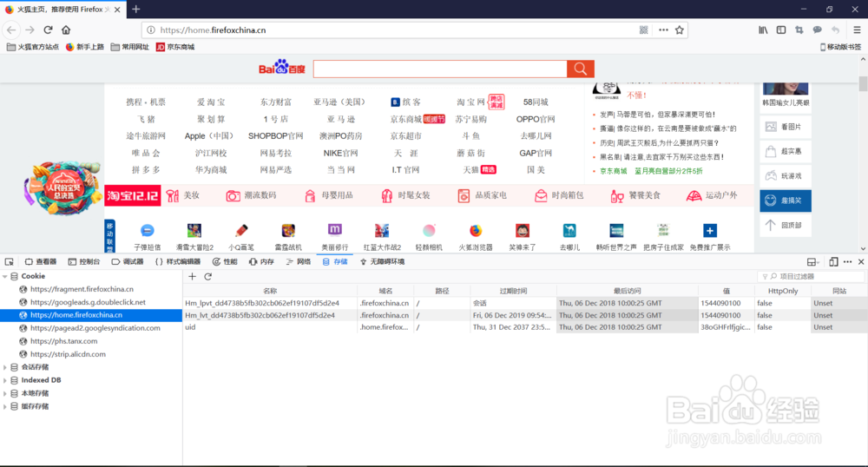Image resolution: width=868 pixels, height=467 pixels.
Task: Switch to the 性能 performance tab
Action: (225, 262)
